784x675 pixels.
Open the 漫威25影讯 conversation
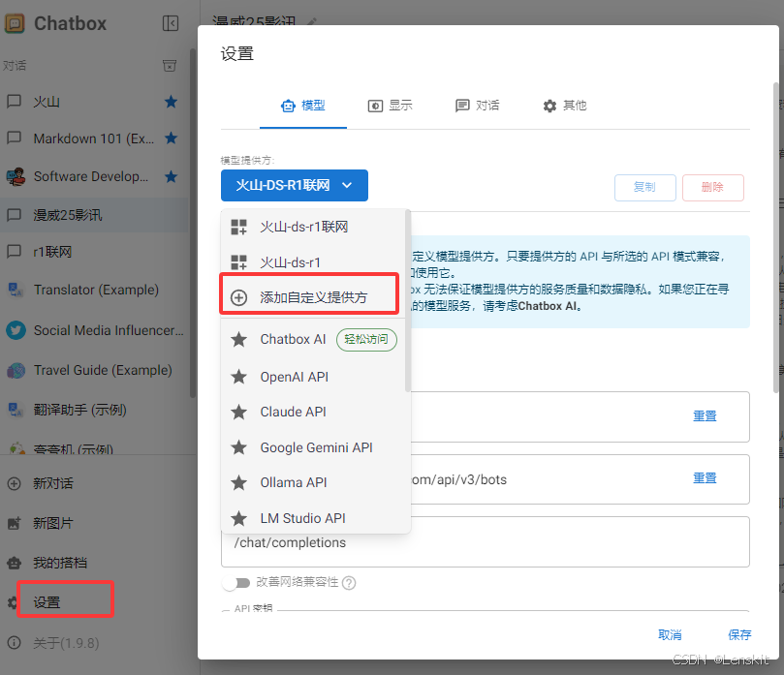tap(94, 215)
